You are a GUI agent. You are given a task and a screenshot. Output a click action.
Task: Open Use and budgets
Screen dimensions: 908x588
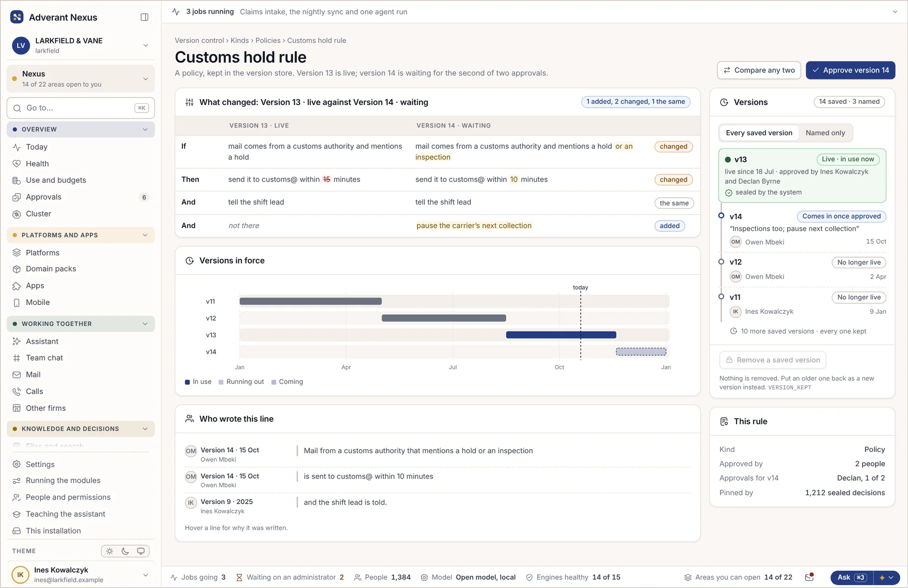(x=81, y=180)
